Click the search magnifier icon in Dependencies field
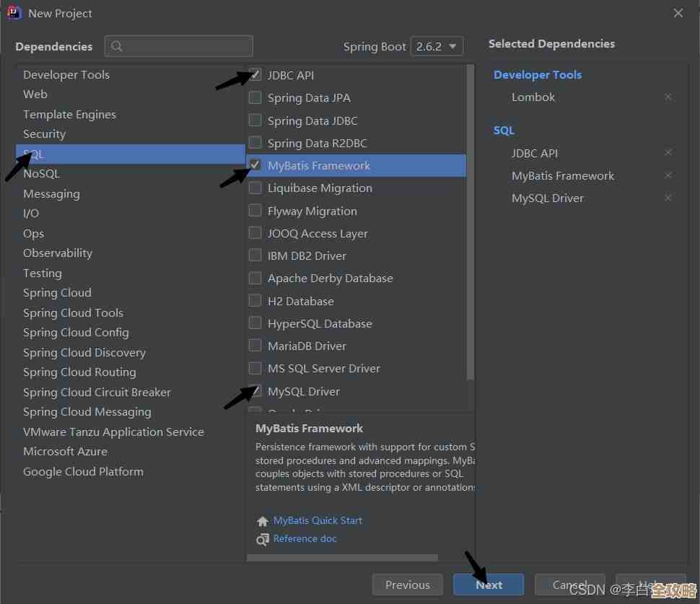 click(117, 46)
